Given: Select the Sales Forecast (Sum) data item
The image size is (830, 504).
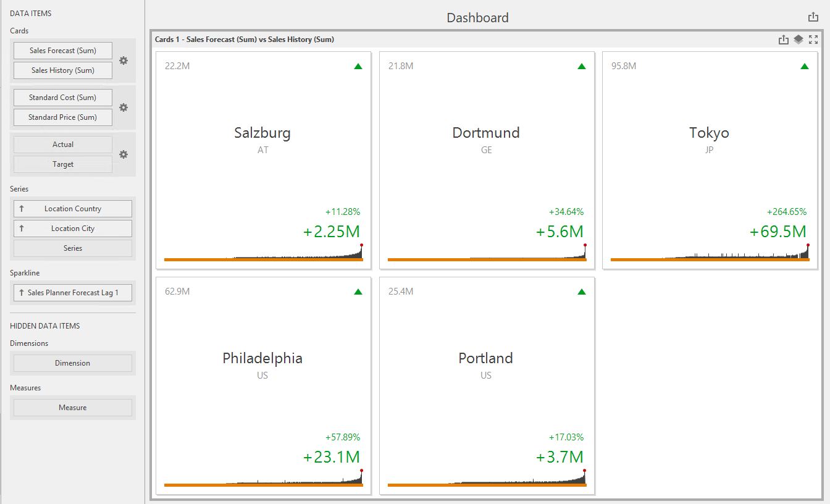Looking at the screenshot, I should [63, 51].
